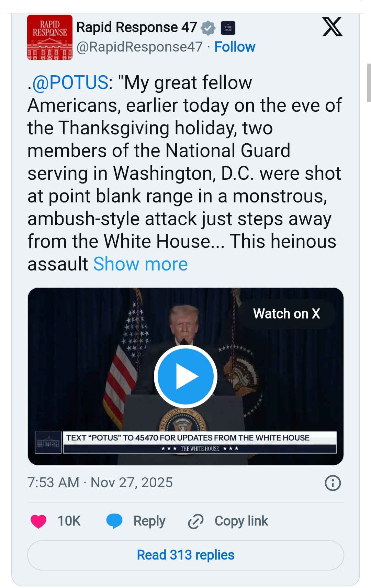Click Watch on X button
Viewport: 371px width, 588px height.
pos(286,314)
